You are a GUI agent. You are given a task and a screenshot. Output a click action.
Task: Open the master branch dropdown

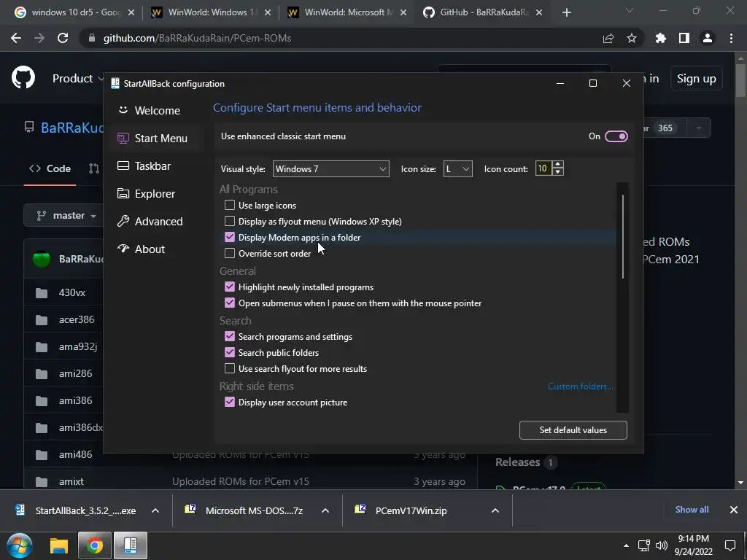pos(66,216)
